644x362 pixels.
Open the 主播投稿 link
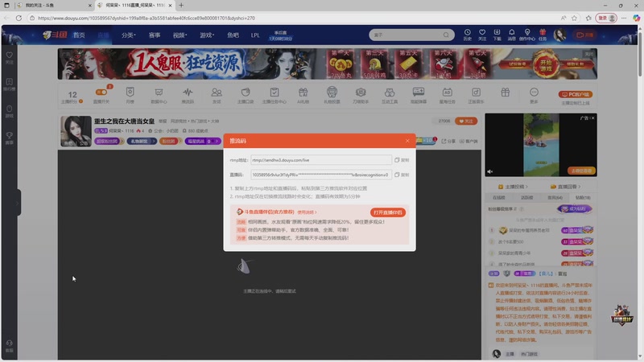(513, 187)
